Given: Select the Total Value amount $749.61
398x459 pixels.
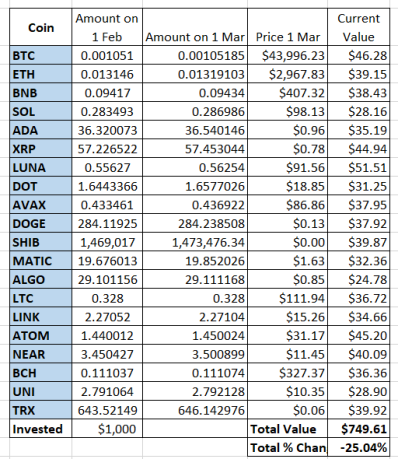Looking at the screenshot, I should [x=359, y=429].
